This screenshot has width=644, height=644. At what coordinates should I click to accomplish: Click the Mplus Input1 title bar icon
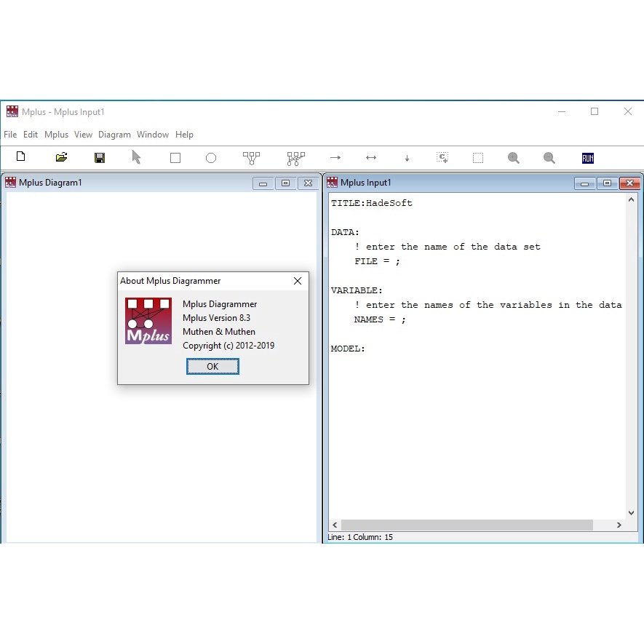(x=333, y=183)
